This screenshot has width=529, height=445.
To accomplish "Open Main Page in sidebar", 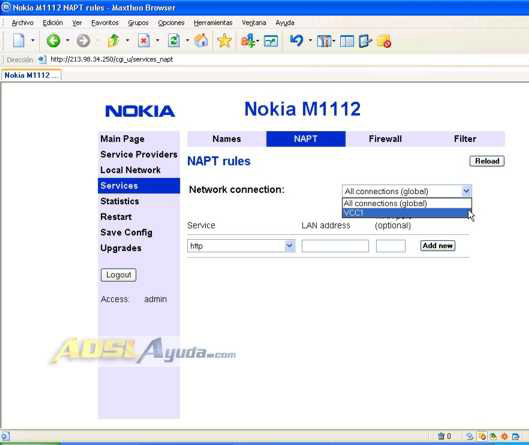I will click(122, 139).
